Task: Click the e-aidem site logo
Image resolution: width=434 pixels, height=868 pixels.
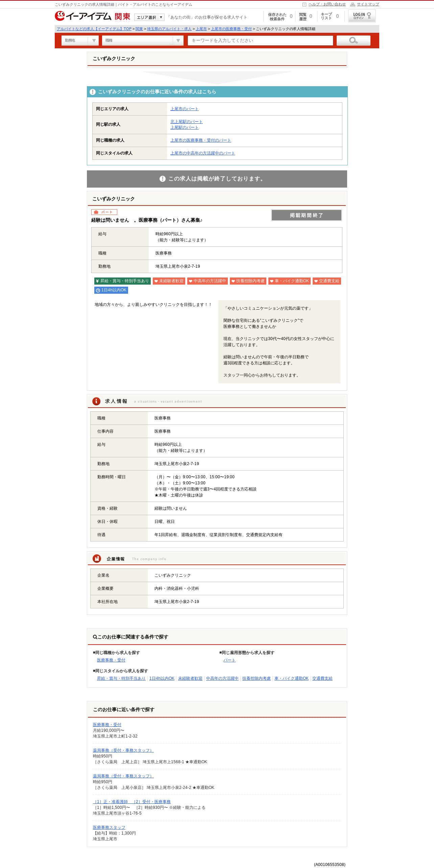Action: tap(83, 16)
